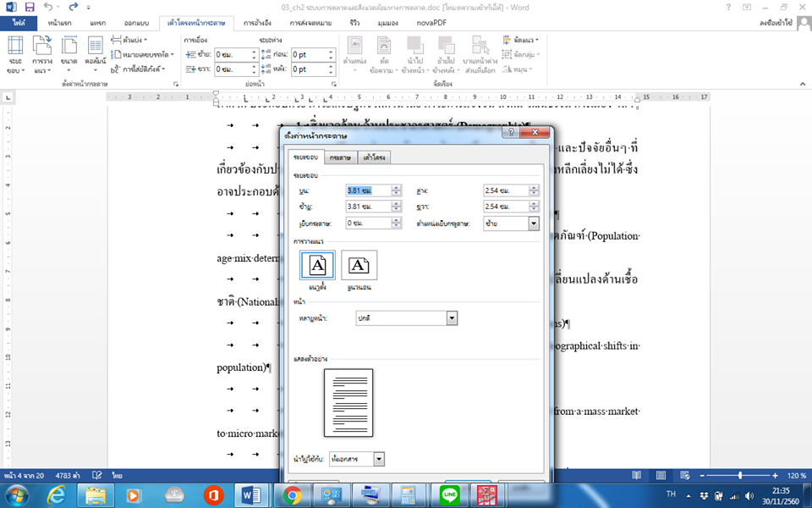Screen dimensions: 812x508
Task: Click Sign in (ลงชื่อเข้าใช้) link
Action: (776, 23)
